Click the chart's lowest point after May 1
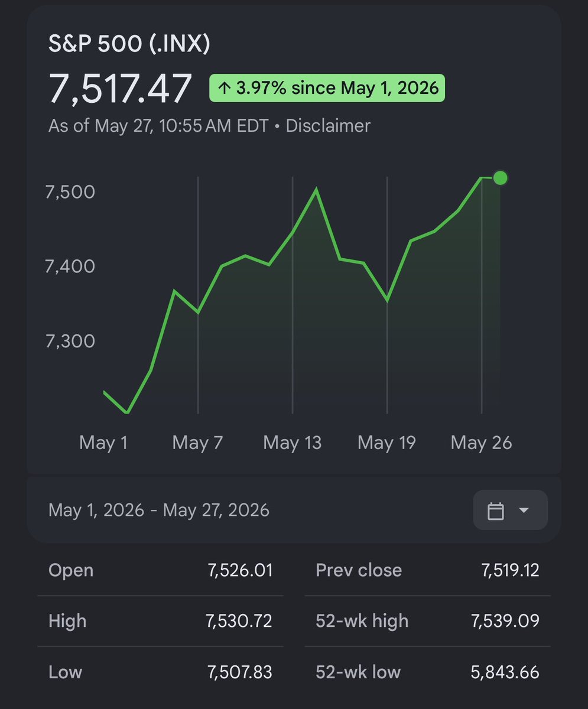 pyautogui.click(x=127, y=412)
